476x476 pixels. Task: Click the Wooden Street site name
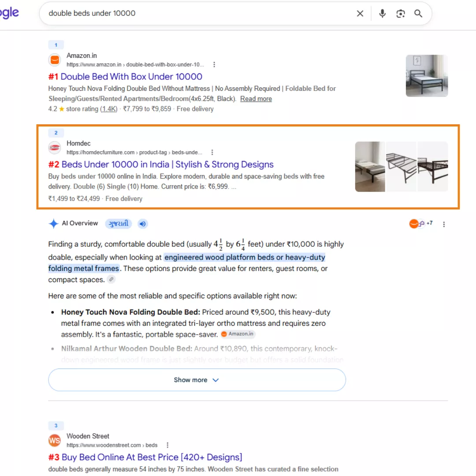pyautogui.click(x=88, y=436)
